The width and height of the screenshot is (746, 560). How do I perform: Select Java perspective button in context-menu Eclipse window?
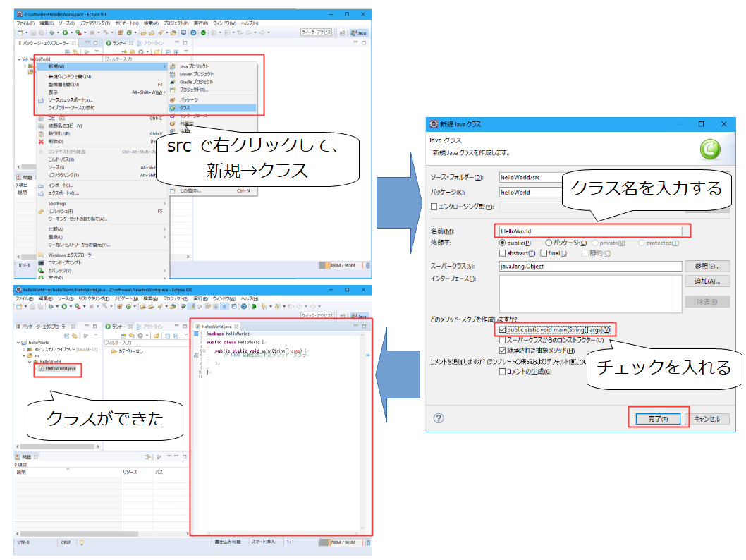tap(359, 33)
